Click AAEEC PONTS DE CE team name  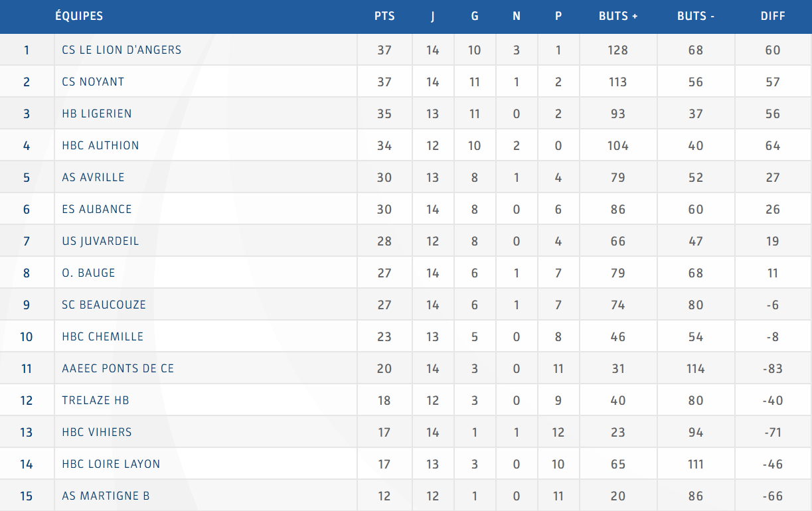(x=118, y=368)
